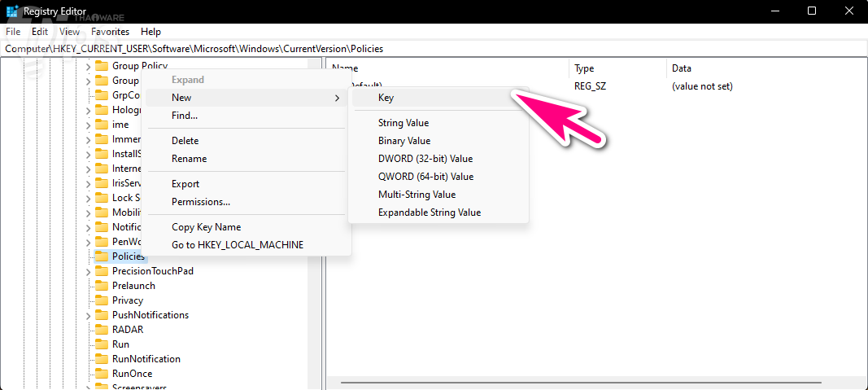868x390 pixels.
Task: Click the ime folder icon
Action: click(102, 124)
